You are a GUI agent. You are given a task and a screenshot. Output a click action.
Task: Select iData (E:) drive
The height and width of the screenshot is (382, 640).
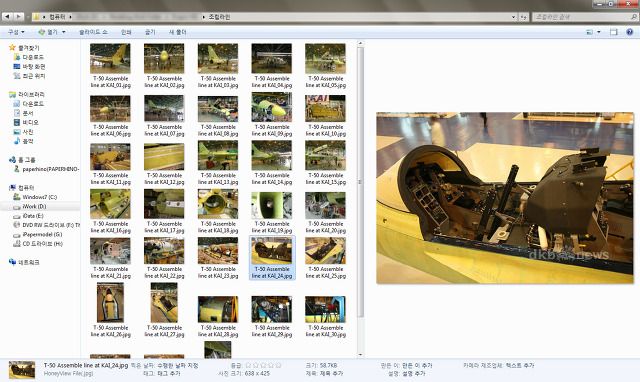point(29,216)
